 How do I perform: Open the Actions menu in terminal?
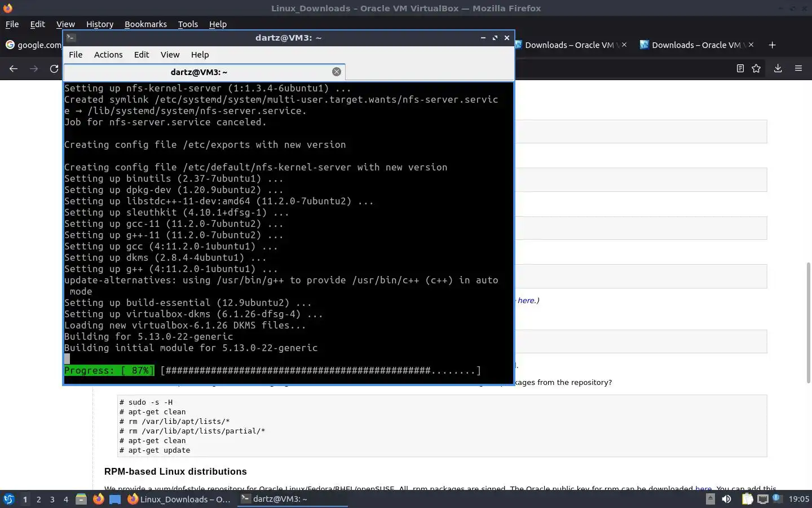[108, 55]
